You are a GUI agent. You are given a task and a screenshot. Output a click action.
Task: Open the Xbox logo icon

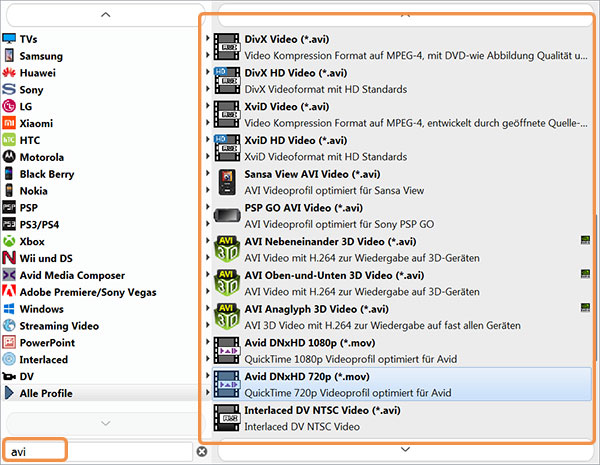[9, 241]
